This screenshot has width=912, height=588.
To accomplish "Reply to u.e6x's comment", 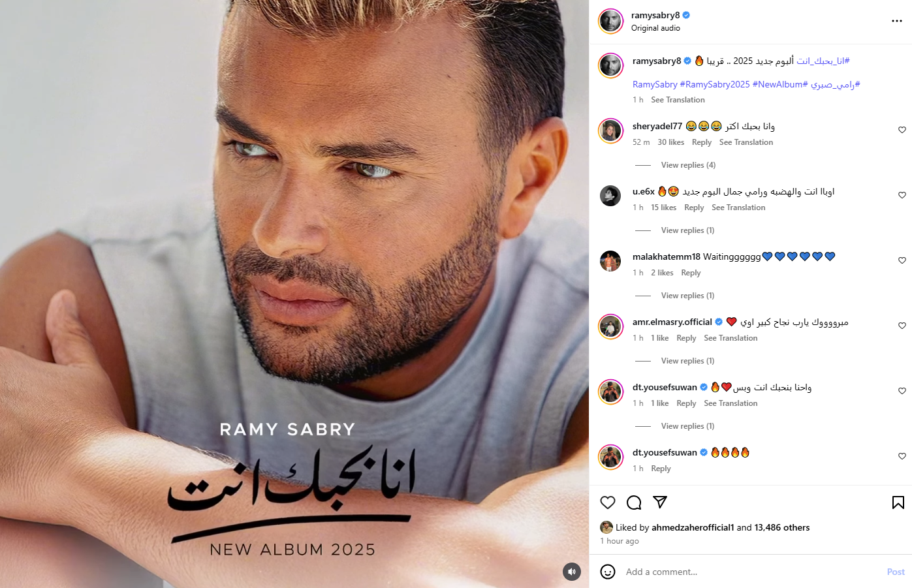I will [694, 208].
